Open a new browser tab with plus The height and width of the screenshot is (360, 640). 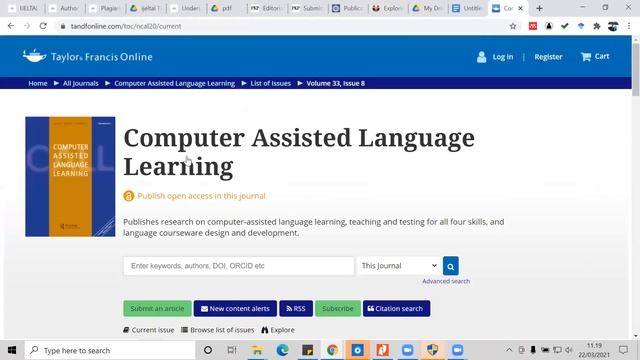539,8
